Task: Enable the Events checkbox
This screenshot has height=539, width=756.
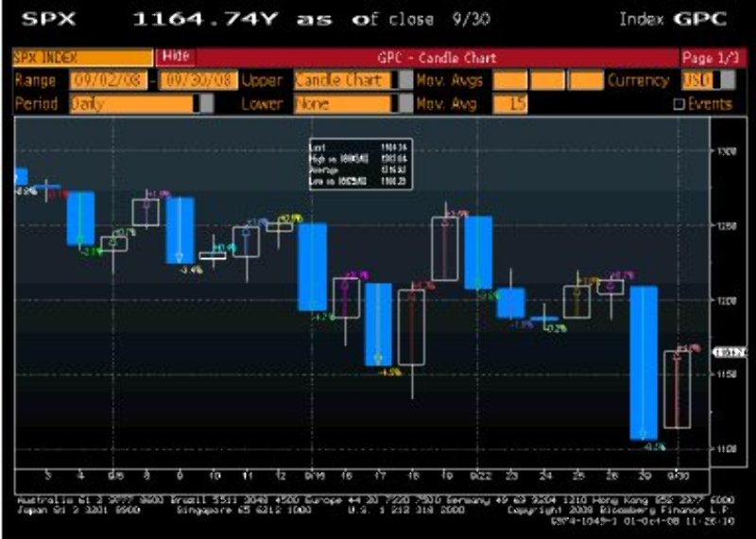Action: point(679,104)
